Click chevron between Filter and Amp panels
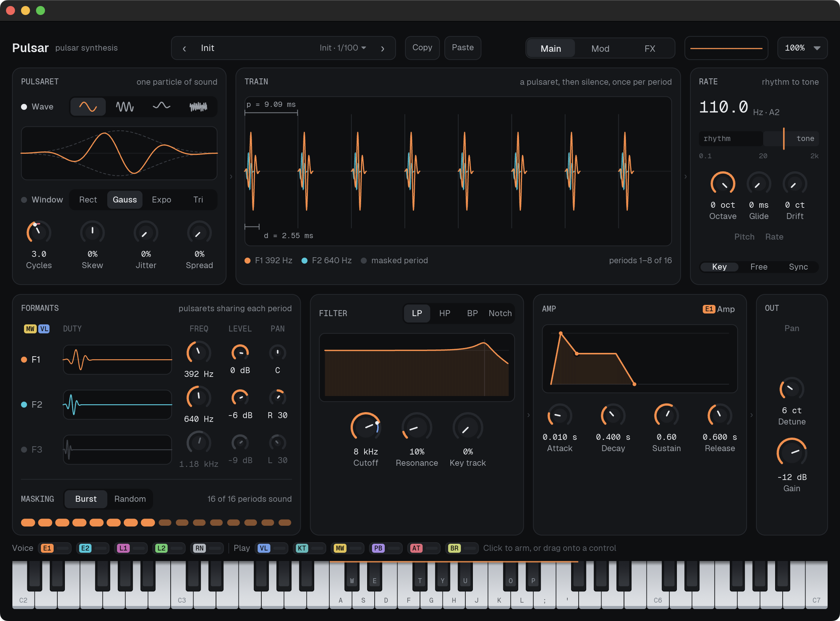 pyautogui.click(x=528, y=415)
